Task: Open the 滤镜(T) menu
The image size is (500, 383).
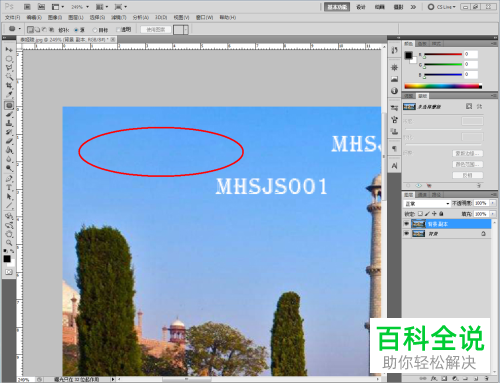Action: pos(119,17)
